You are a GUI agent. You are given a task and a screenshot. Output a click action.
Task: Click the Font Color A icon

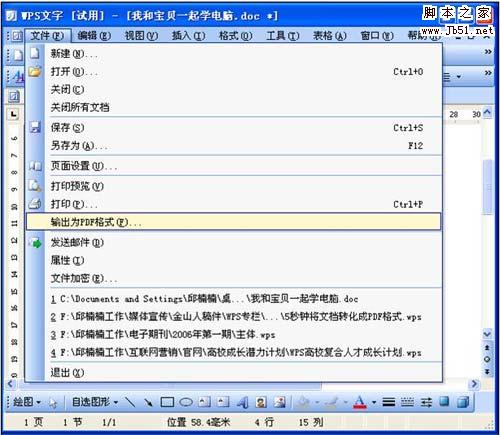point(359,402)
